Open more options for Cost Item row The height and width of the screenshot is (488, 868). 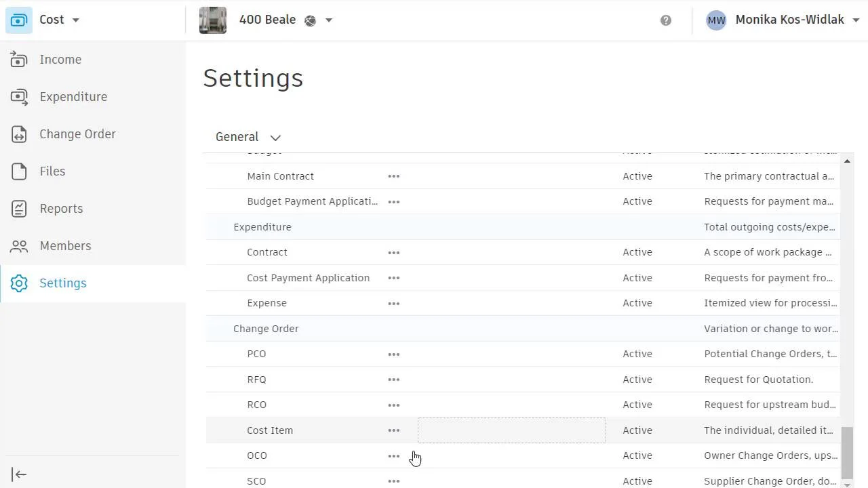[393, 430]
